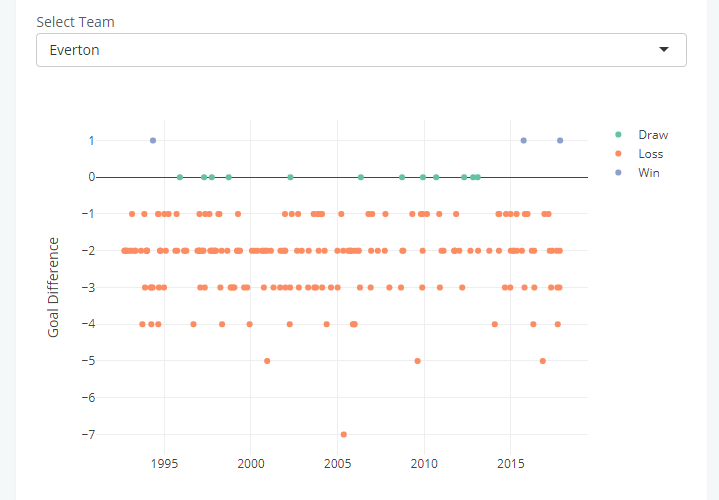Select the −5 Loss point near 2017
Screen dimensions: 719x500
543,361
